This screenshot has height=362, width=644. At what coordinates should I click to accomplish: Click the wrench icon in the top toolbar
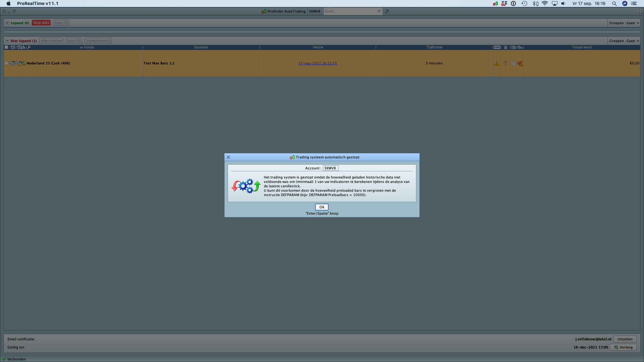tap(387, 11)
